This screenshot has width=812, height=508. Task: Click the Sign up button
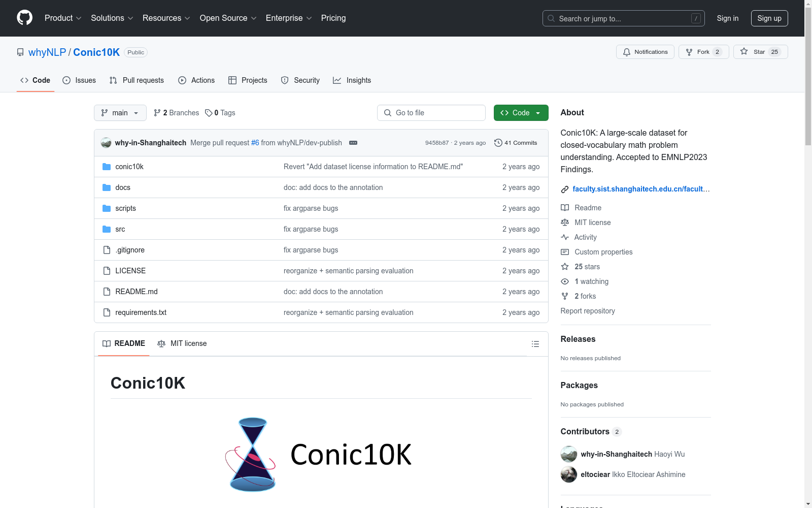pyautogui.click(x=769, y=18)
